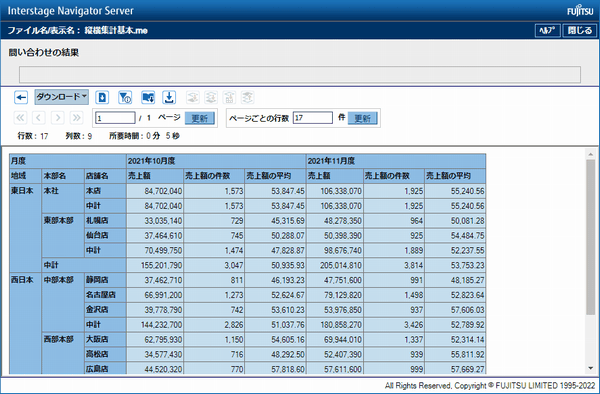Click the fourth greyed-out drill icon
The height and width of the screenshot is (394, 600).
[x=248, y=98]
